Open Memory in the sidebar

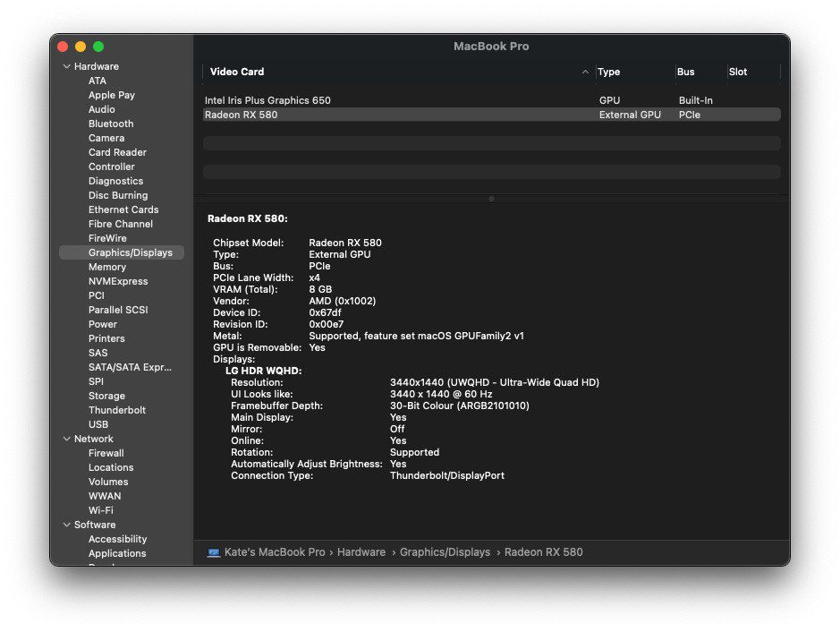(107, 267)
